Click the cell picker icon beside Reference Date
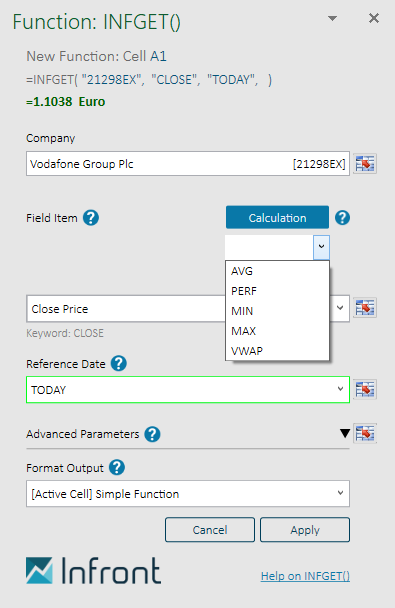Viewport: 395px width, 608px height. (x=365, y=389)
